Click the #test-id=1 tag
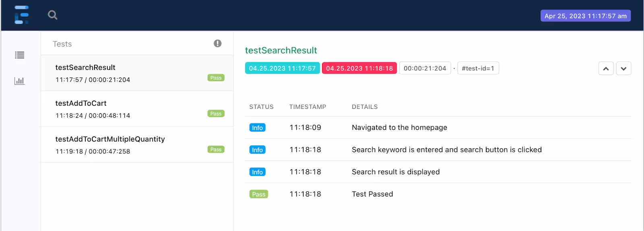This screenshot has width=644, height=231. [478, 68]
